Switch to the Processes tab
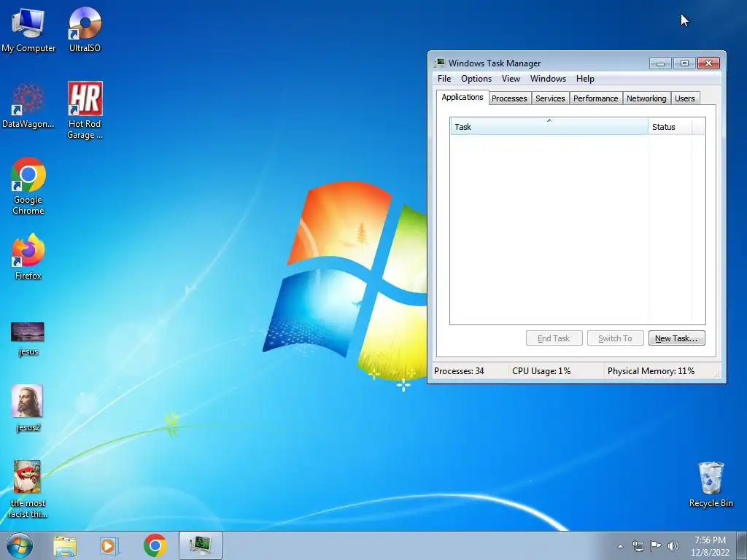 pos(509,98)
